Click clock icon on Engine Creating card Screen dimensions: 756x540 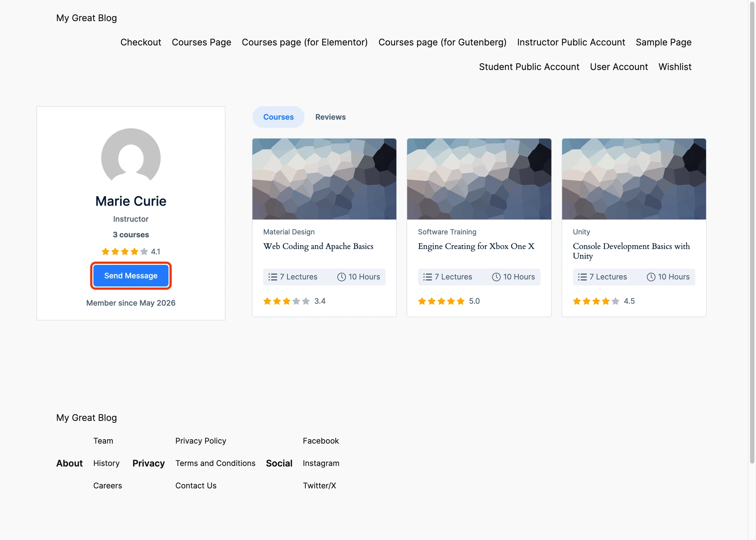click(x=496, y=277)
